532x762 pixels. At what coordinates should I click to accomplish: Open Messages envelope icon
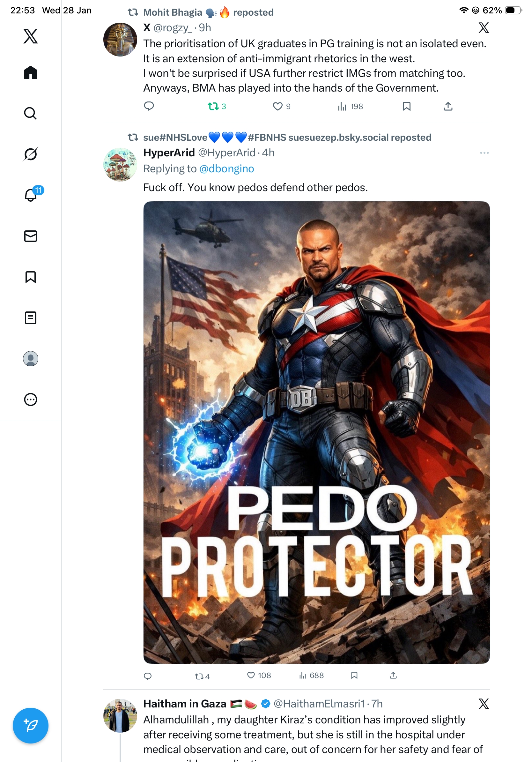point(31,236)
